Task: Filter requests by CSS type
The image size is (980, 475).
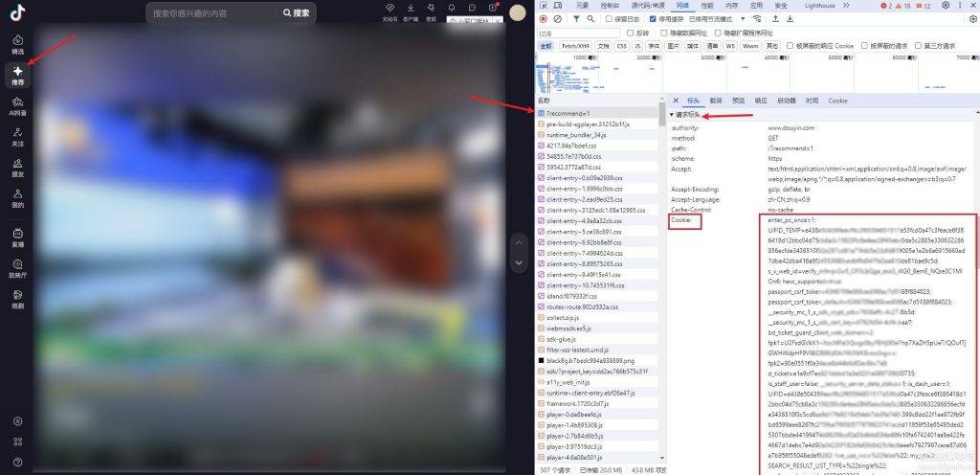Action: [x=621, y=46]
